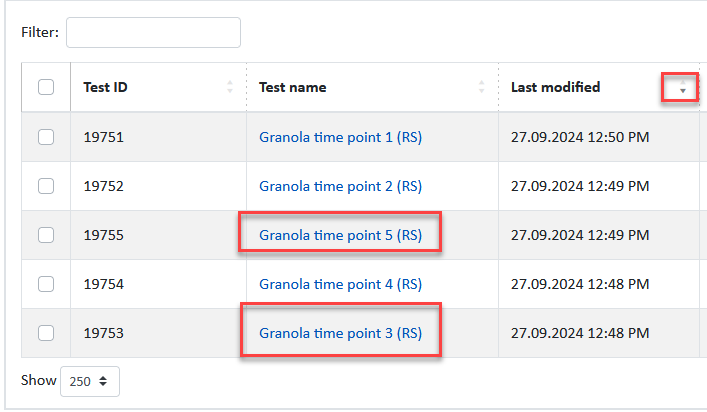Click the Test ID sort arrows icon
707x412 pixels.
tap(230, 87)
